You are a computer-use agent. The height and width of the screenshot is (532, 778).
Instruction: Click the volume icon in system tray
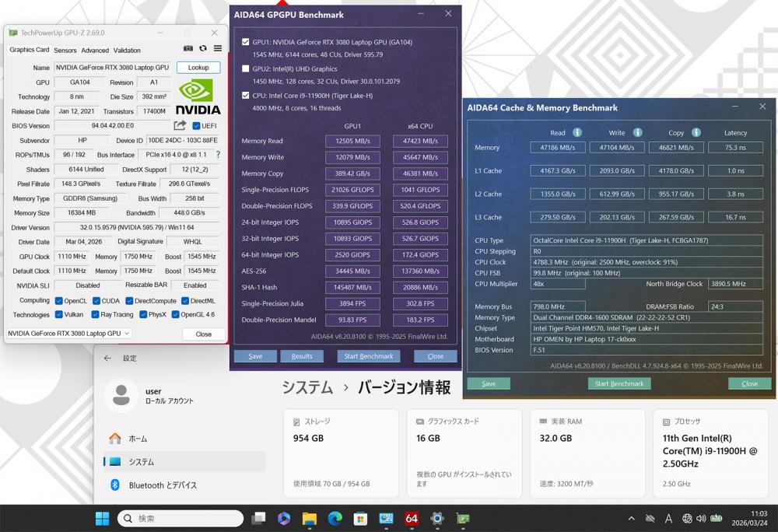coord(701,519)
